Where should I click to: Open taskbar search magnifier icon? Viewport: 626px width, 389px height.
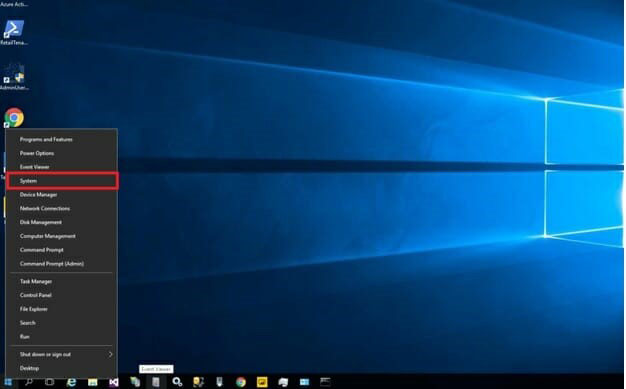tap(29, 382)
